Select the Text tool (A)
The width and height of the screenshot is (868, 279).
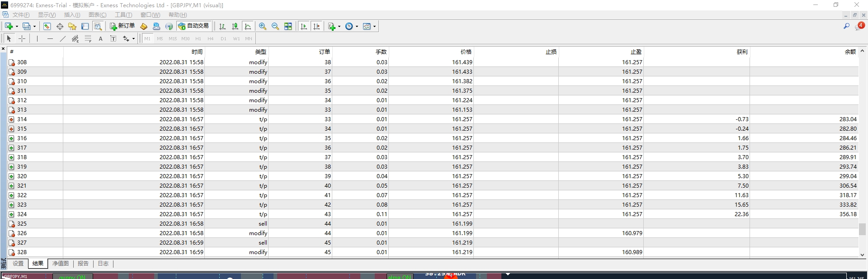tap(100, 38)
